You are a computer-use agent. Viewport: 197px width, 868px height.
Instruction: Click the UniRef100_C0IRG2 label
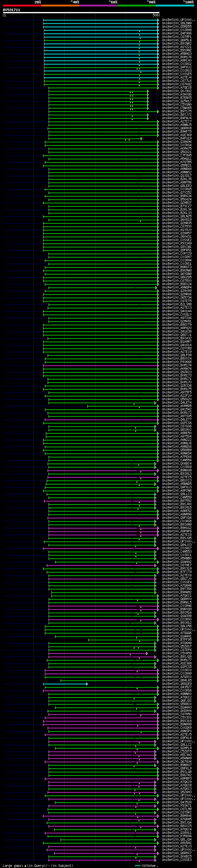(x=177, y=64)
